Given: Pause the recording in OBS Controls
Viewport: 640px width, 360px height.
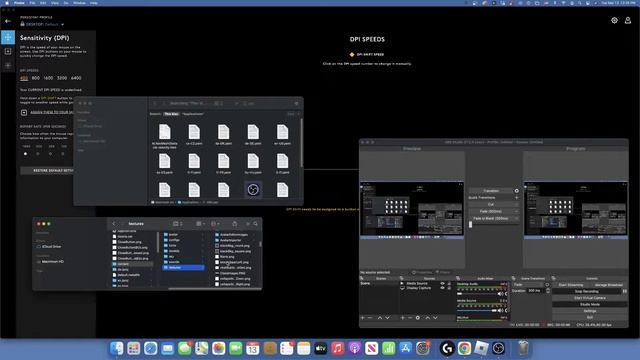Looking at the screenshot, I should (x=625, y=291).
